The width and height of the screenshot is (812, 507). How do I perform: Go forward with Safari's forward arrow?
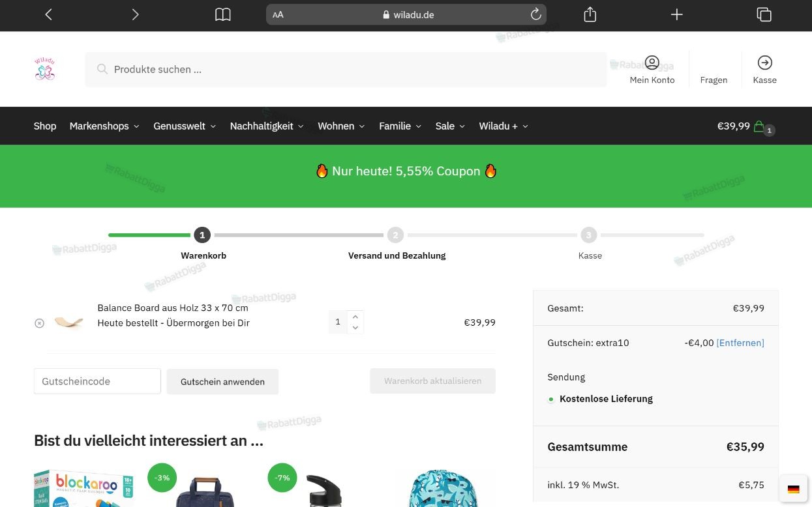coord(135,14)
